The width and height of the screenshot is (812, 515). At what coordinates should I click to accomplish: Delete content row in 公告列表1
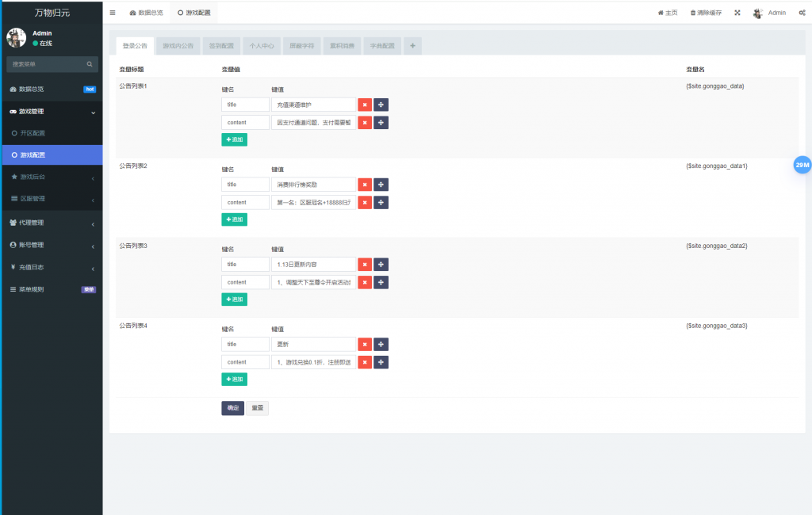pyautogui.click(x=365, y=123)
